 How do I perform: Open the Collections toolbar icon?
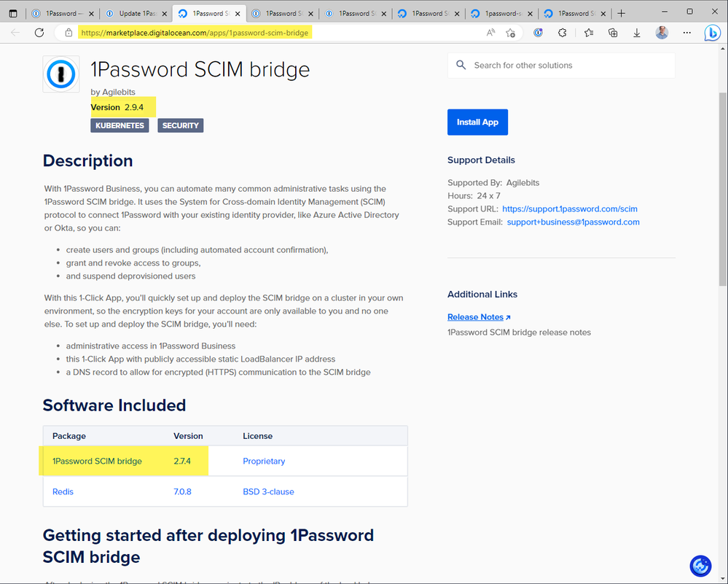point(613,33)
